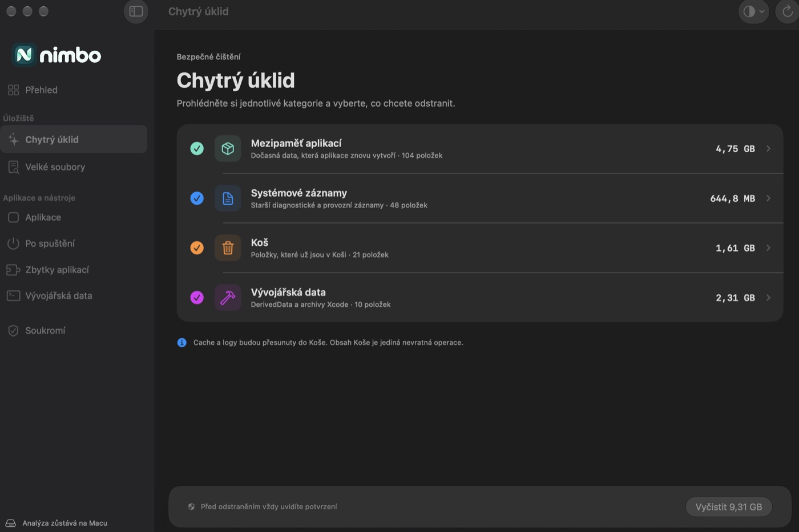
Task: Expand Mezipaměť aplikací details chevron
Action: pos(769,149)
